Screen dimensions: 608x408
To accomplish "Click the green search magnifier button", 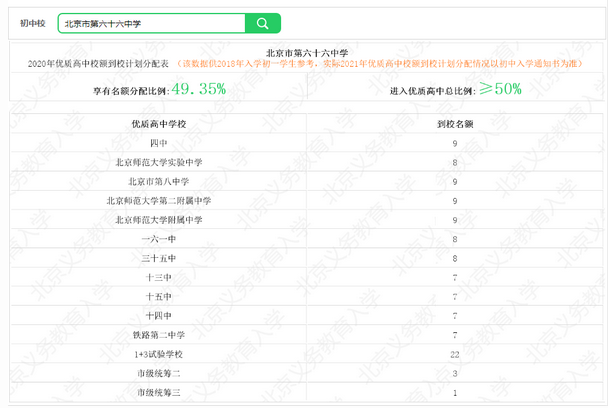I will click(262, 23).
